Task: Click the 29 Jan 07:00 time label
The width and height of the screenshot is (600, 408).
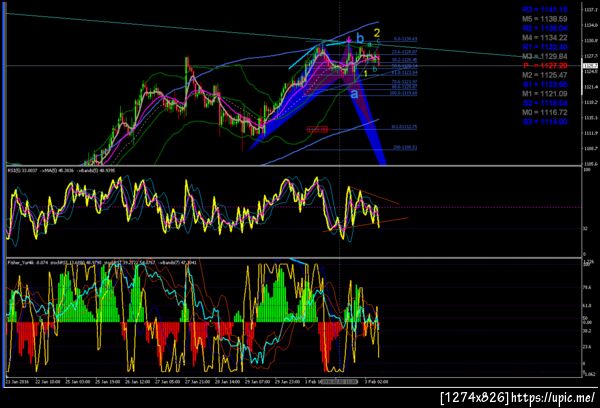Action: pyautogui.click(x=257, y=382)
